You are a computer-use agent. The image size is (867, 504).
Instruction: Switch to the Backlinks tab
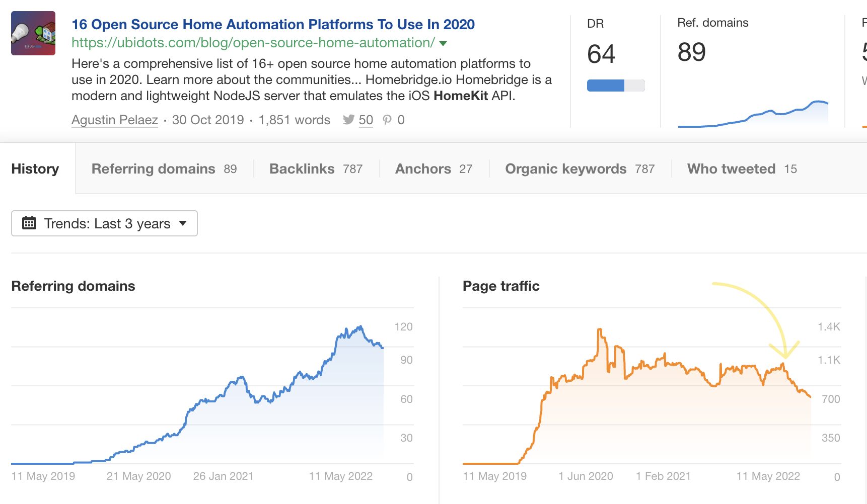coord(302,169)
